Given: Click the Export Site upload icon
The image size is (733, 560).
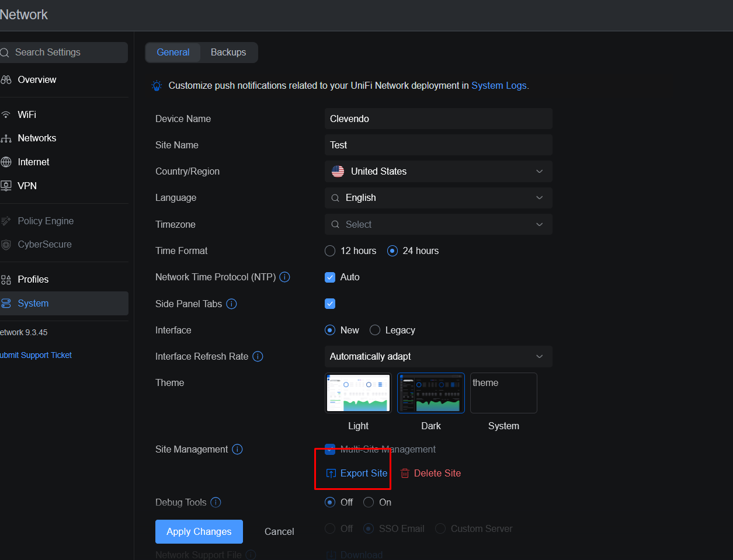Looking at the screenshot, I should (331, 474).
